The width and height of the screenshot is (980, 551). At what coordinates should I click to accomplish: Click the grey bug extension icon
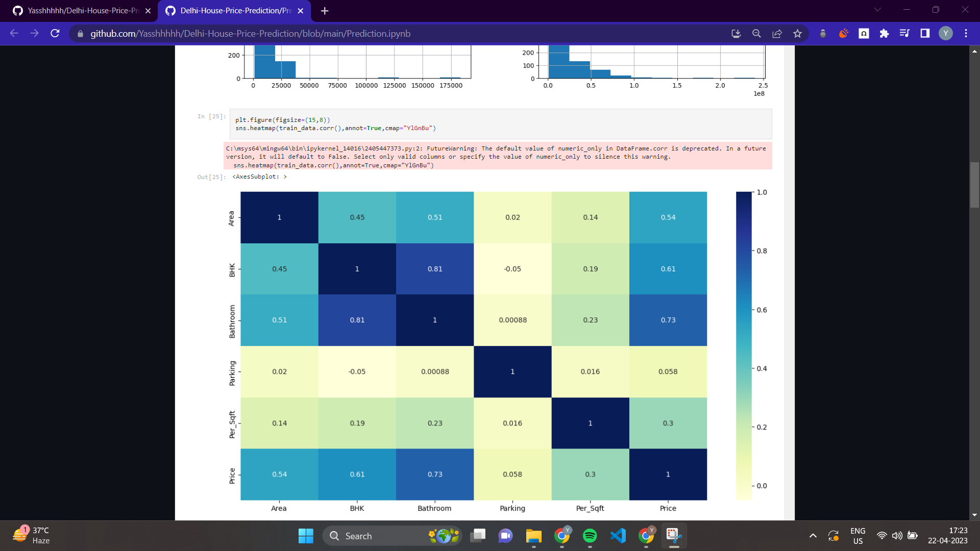coord(823,33)
